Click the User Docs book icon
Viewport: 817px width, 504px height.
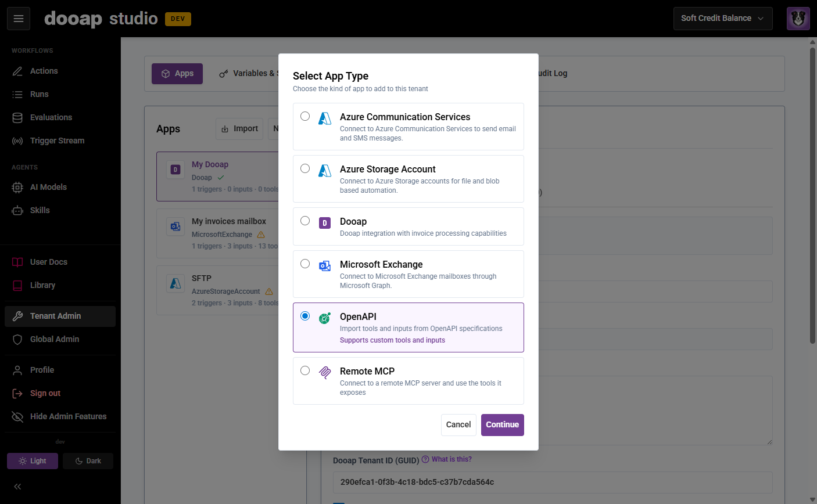[17, 262]
